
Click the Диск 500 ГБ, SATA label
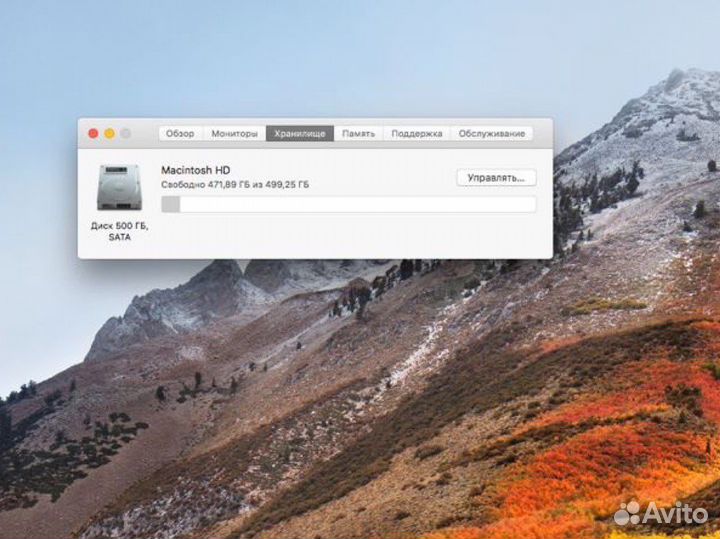pos(119,231)
